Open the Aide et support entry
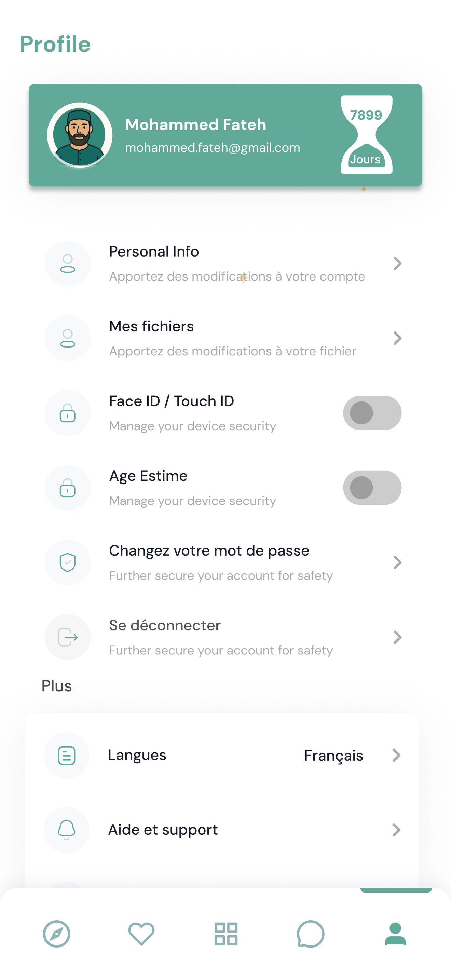This screenshot has width=451, height=980. (x=222, y=830)
